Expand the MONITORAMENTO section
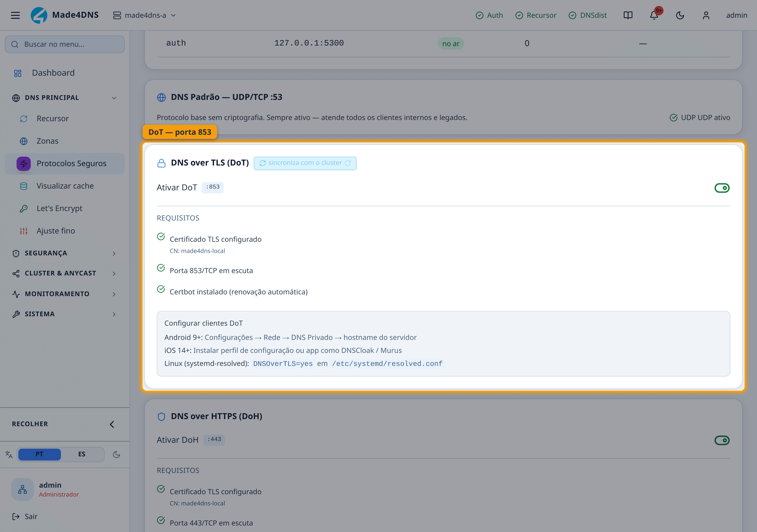The width and height of the screenshot is (757, 532). tap(65, 294)
